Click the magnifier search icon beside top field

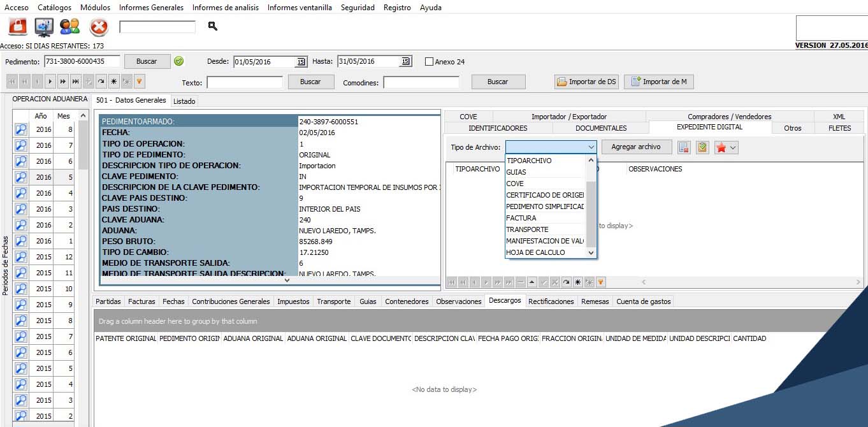tap(213, 26)
